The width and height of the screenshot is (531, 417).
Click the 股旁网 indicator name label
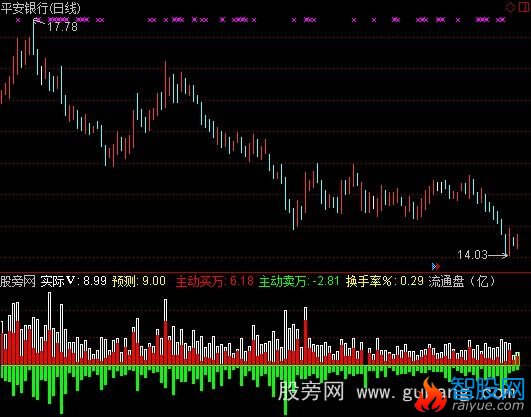18,281
